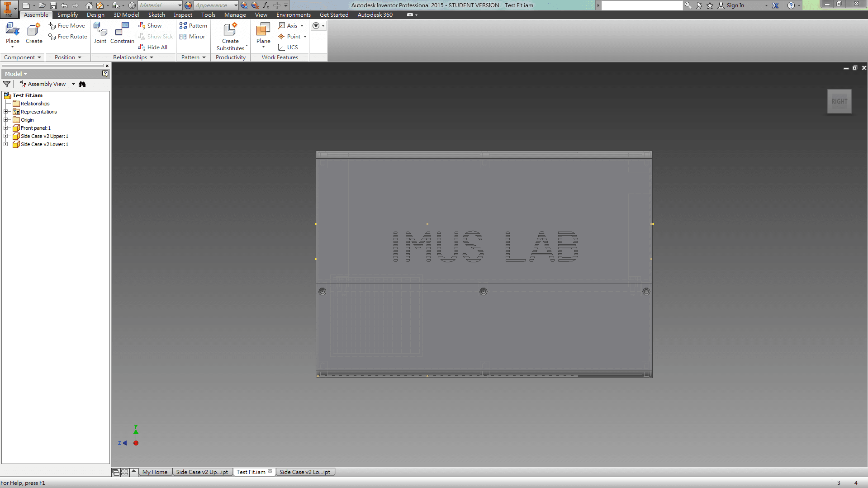Click the Sign In button
868x488 pixels.
pyautogui.click(x=735, y=5)
